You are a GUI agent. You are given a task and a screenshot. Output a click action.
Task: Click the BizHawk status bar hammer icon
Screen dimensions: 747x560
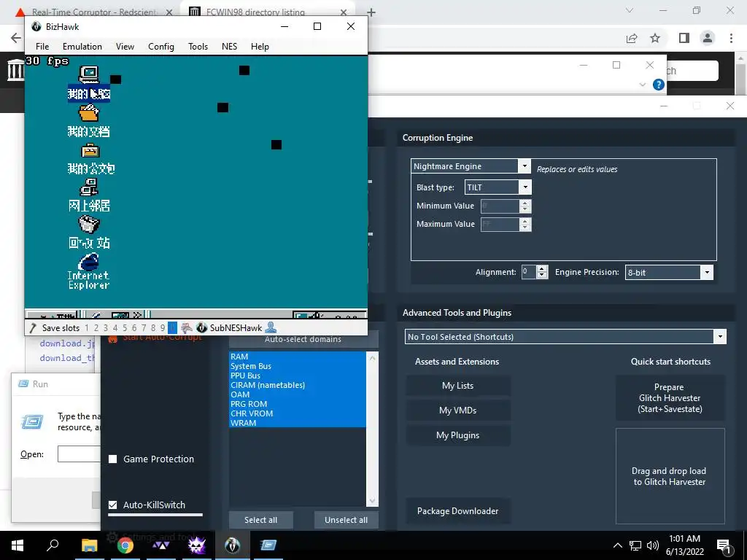tap(33, 327)
